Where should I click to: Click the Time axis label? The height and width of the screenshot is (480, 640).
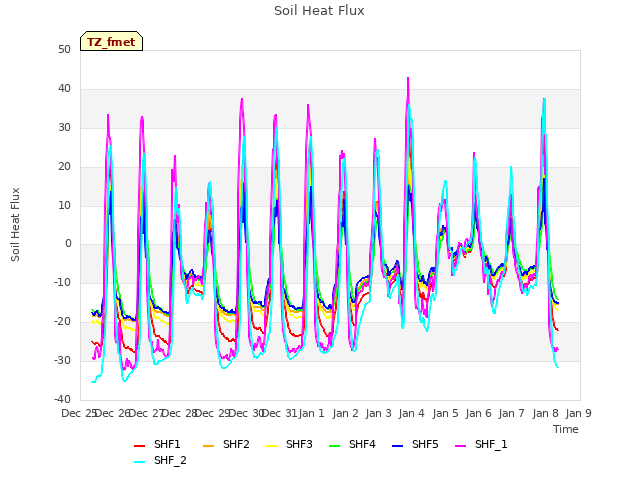coord(566,429)
